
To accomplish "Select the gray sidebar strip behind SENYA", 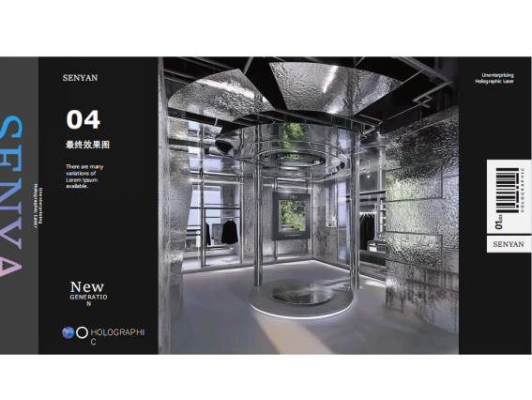I will coord(19,206).
